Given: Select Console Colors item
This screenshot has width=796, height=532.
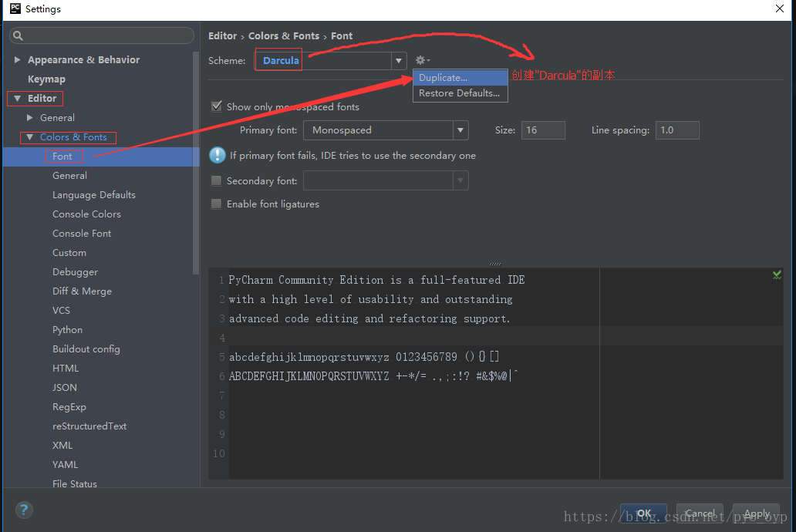Looking at the screenshot, I should tap(87, 214).
